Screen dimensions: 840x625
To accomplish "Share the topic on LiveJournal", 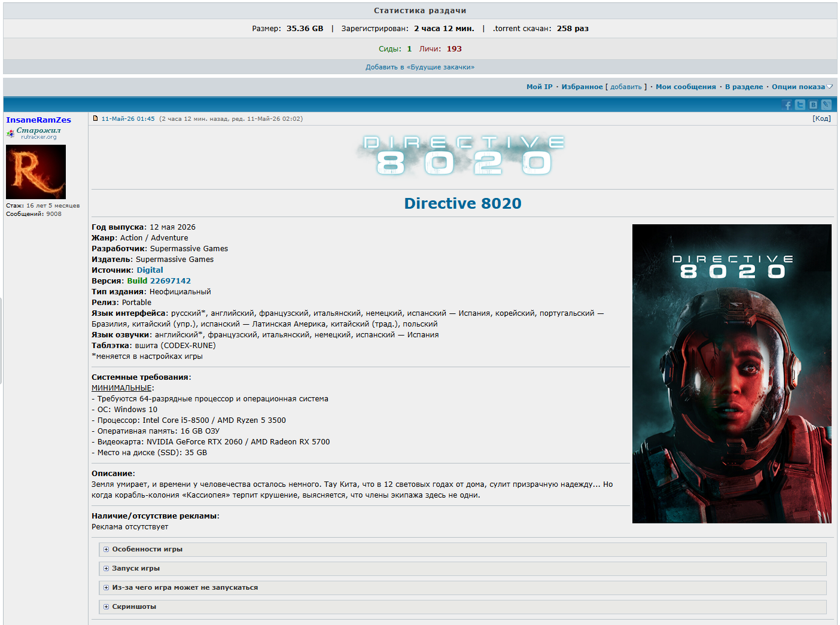I will [x=826, y=105].
